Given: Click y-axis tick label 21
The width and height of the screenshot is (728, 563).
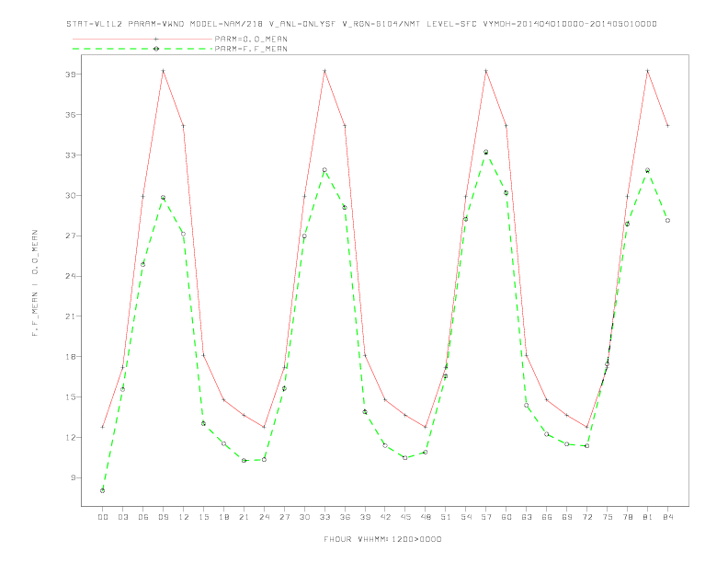Looking at the screenshot, I should coord(71,316).
